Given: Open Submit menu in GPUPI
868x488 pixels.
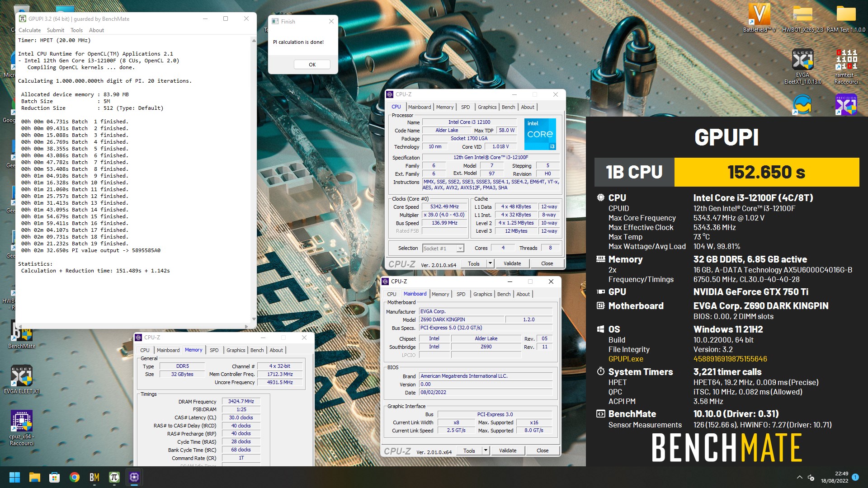Looking at the screenshot, I should coord(55,30).
